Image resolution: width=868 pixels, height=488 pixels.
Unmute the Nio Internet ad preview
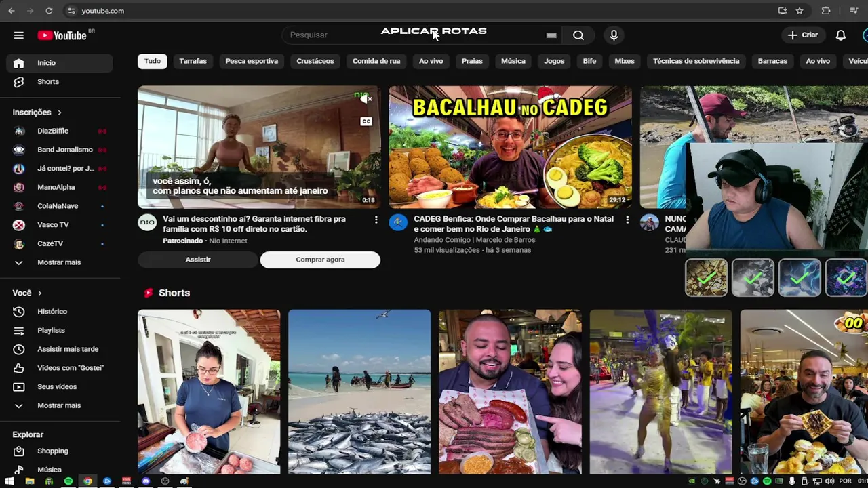[x=366, y=99]
